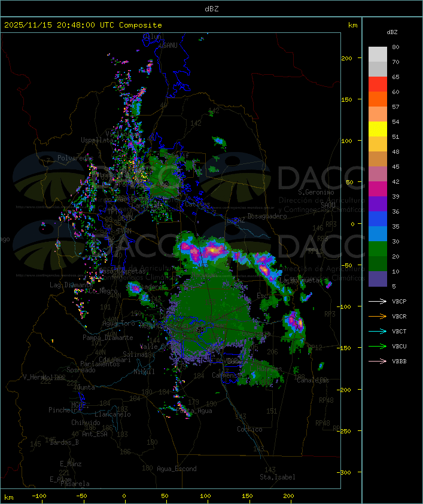Screen dimensions: 423x504
Task: Click the Uspallata map label
Action: click(97, 140)
